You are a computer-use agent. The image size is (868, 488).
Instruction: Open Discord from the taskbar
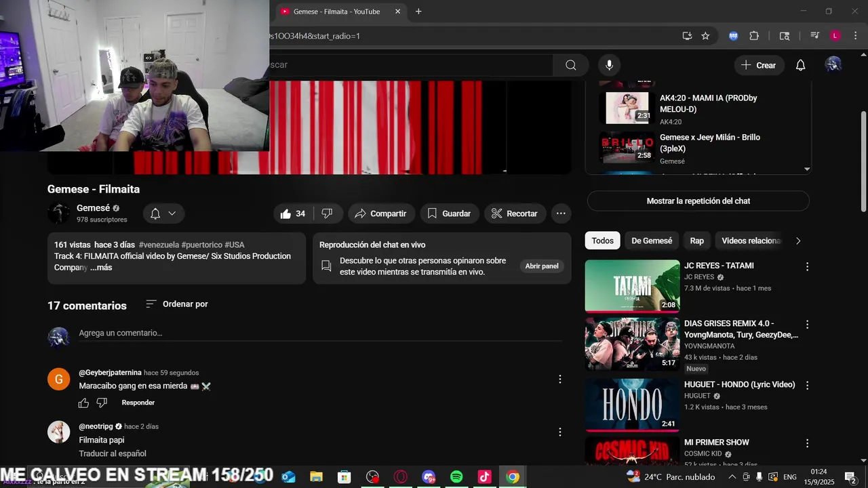click(x=429, y=477)
